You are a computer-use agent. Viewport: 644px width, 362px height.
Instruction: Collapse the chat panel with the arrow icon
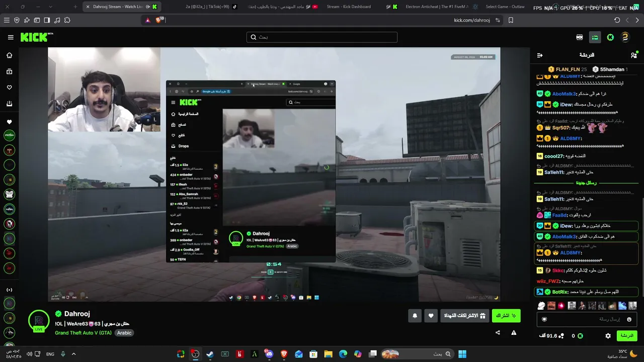click(540, 55)
